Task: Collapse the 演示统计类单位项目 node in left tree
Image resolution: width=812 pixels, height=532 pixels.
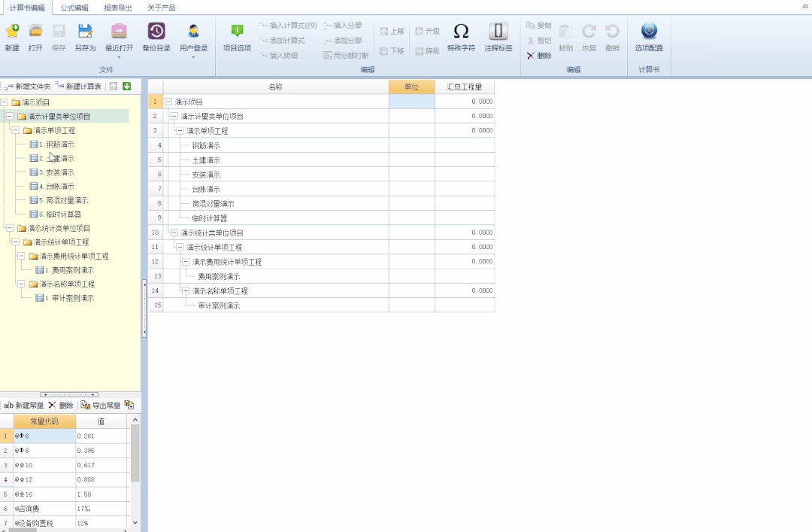Action: tap(9, 228)
